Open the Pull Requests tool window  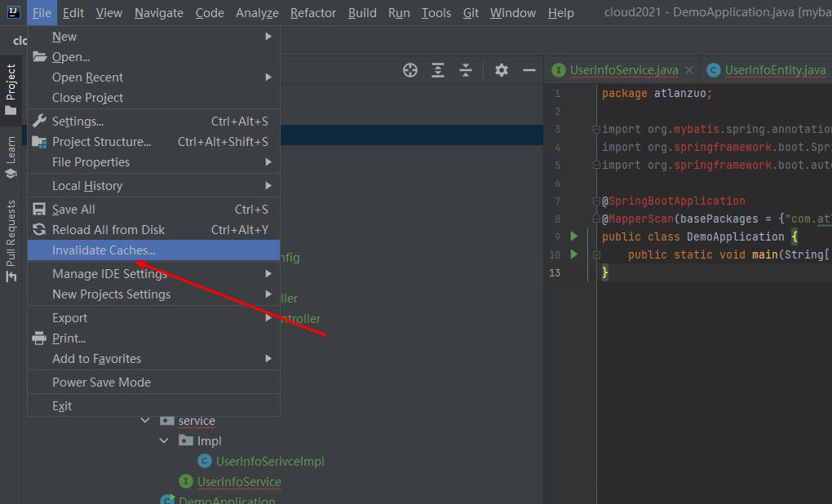(11, 240)
